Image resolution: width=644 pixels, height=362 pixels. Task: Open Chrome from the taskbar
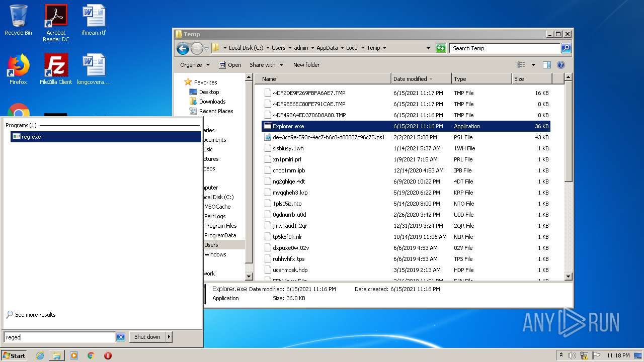click(x=91, y=355)
